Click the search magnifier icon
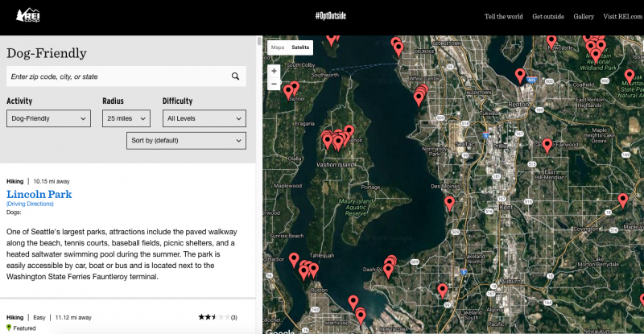Screen dimensions: 644x334 tap(235, 76)
